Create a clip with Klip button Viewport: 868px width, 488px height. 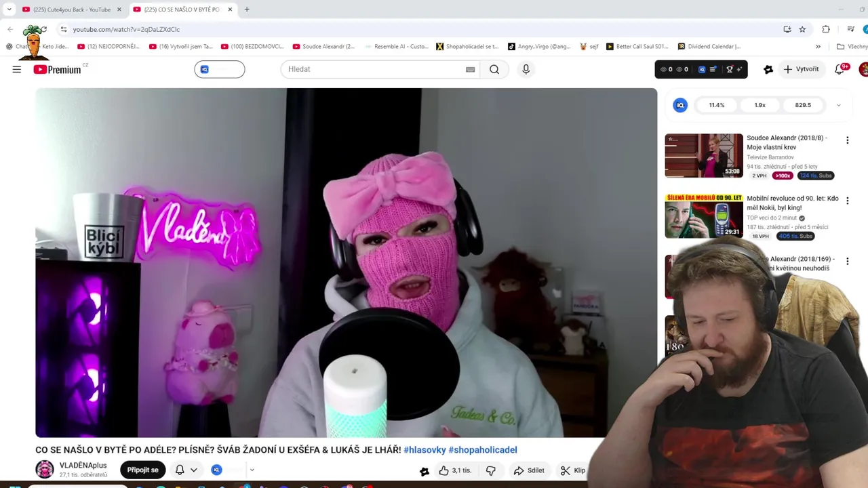(x=573, y=470)
